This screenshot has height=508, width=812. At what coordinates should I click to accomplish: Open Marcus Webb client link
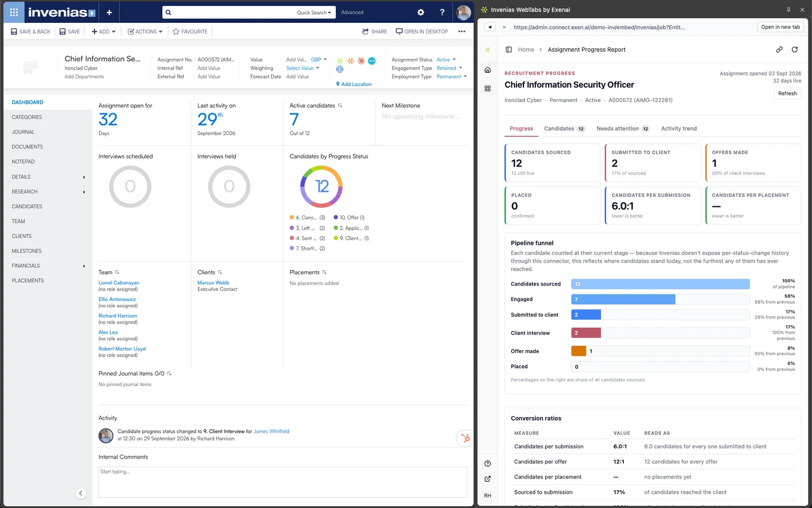(x=213, y=282)
